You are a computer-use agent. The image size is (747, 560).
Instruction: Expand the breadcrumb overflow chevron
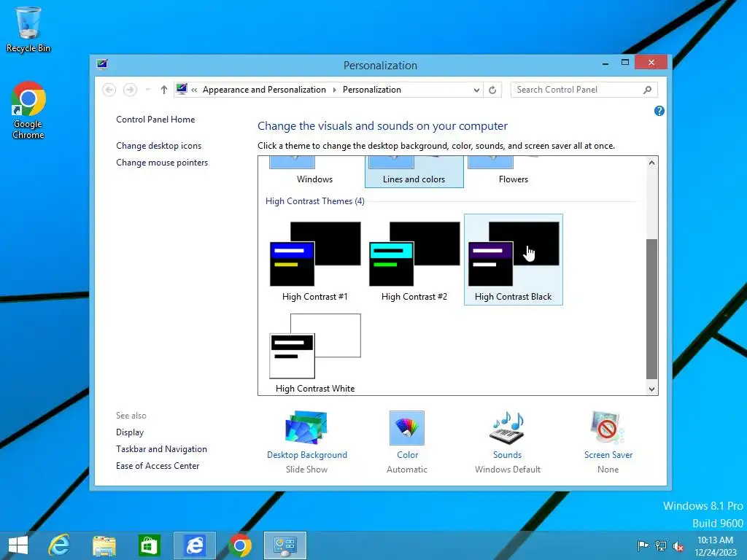(x=194, y=90)
